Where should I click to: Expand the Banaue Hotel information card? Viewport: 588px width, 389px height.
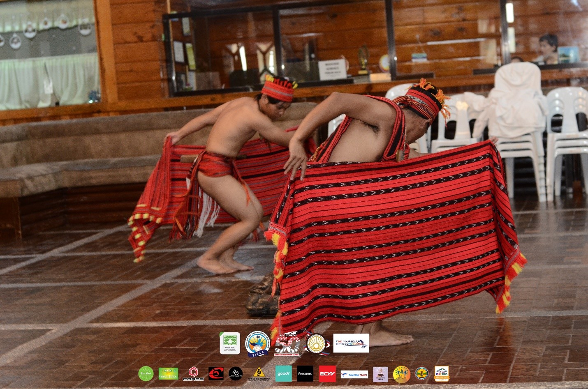coord(230,343)
